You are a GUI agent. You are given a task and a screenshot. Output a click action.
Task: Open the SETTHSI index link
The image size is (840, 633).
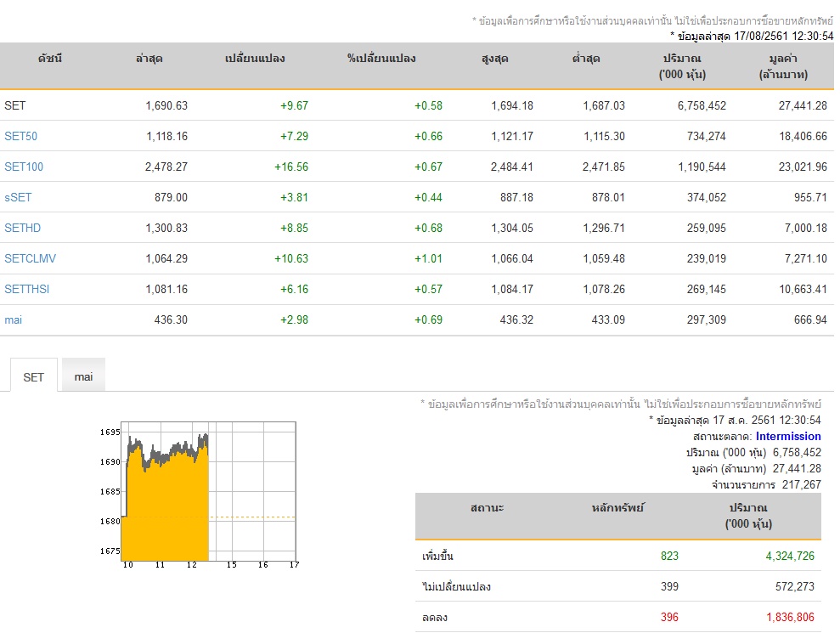27,289
